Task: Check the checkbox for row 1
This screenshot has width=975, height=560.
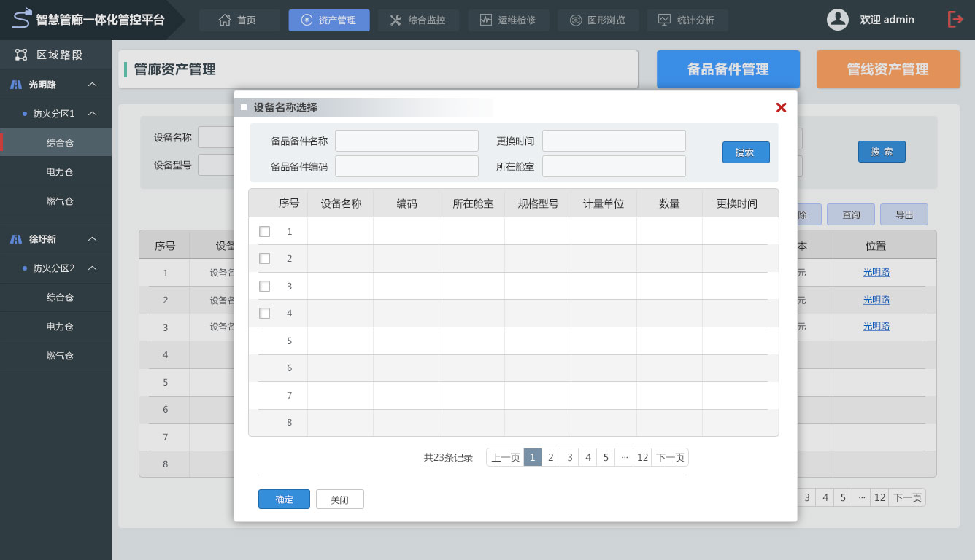Action: pos(265,231)
